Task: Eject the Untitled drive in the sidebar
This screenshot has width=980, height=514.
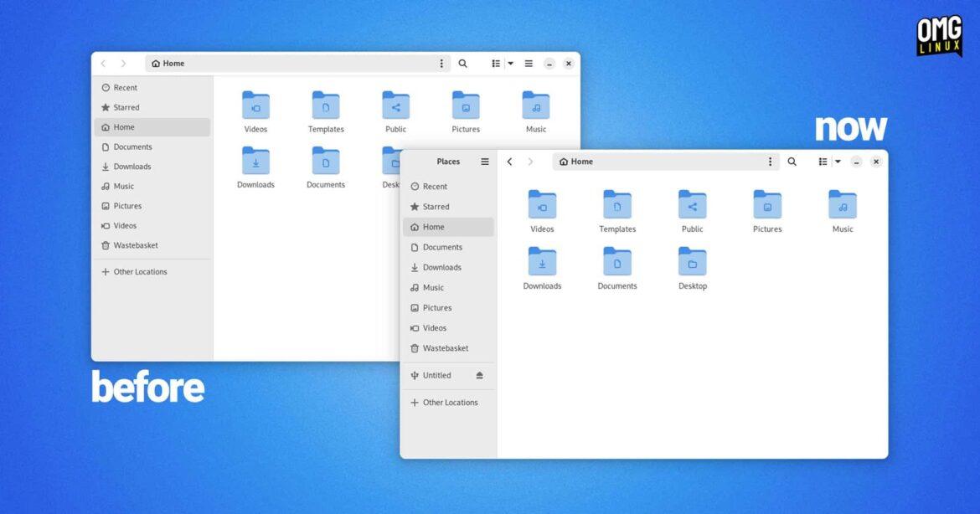Action: click(479, 376)
